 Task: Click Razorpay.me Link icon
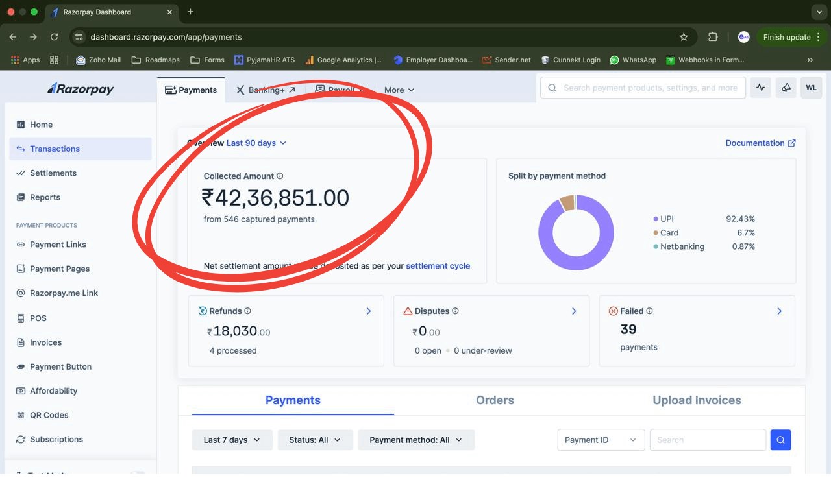click(21, 293)
